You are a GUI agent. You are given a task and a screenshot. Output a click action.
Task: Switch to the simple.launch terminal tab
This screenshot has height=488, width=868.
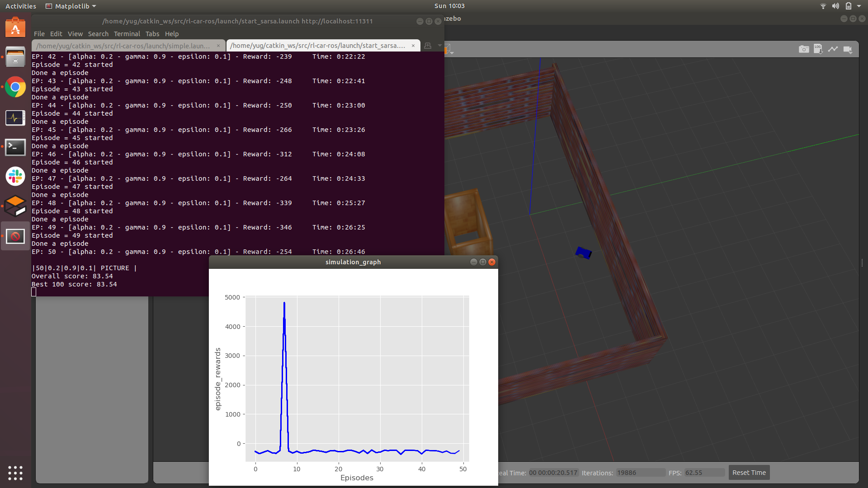point(123,46)
